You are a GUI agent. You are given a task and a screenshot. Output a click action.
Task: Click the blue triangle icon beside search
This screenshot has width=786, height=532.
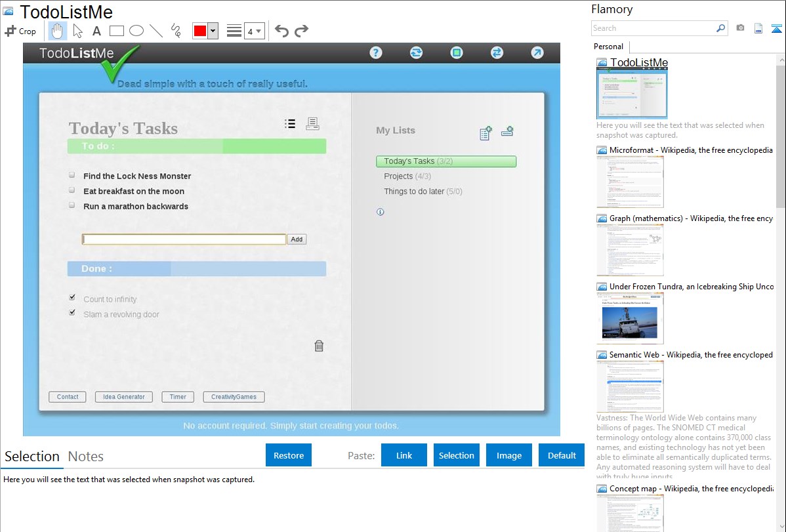(777, 28)
